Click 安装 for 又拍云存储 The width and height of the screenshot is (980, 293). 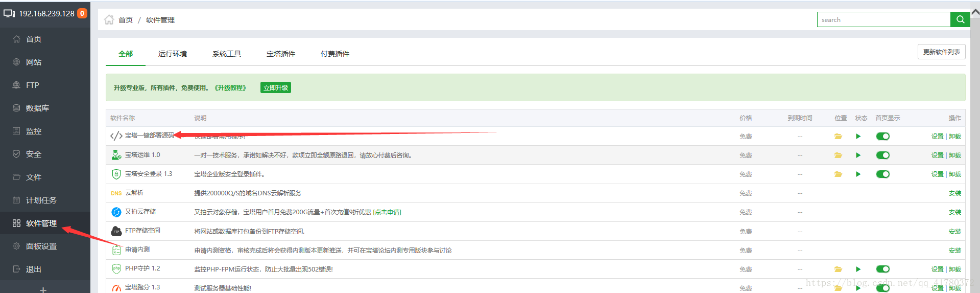point(955,212)
